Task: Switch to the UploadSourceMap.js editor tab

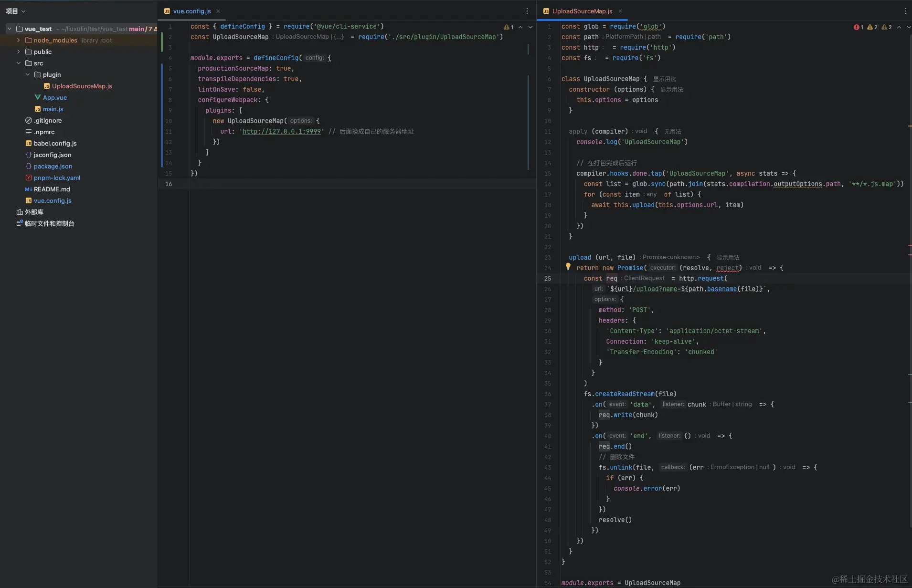Action: pos(578,11)
